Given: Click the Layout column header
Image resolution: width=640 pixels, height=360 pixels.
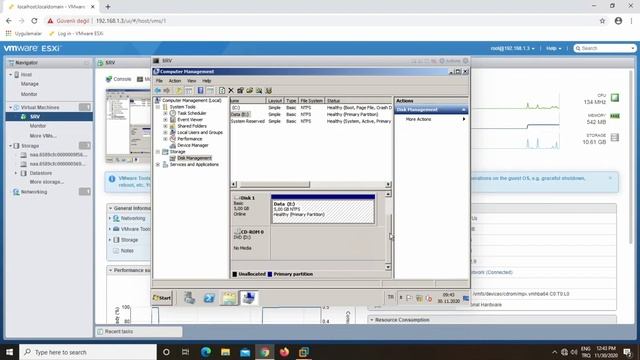Looking at the screenshot, I should [x=275, y=100].
